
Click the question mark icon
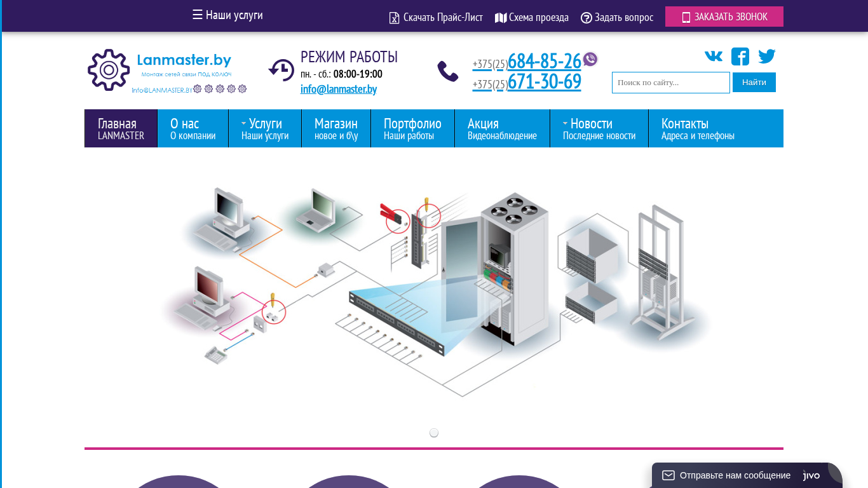tap(587, 18)
